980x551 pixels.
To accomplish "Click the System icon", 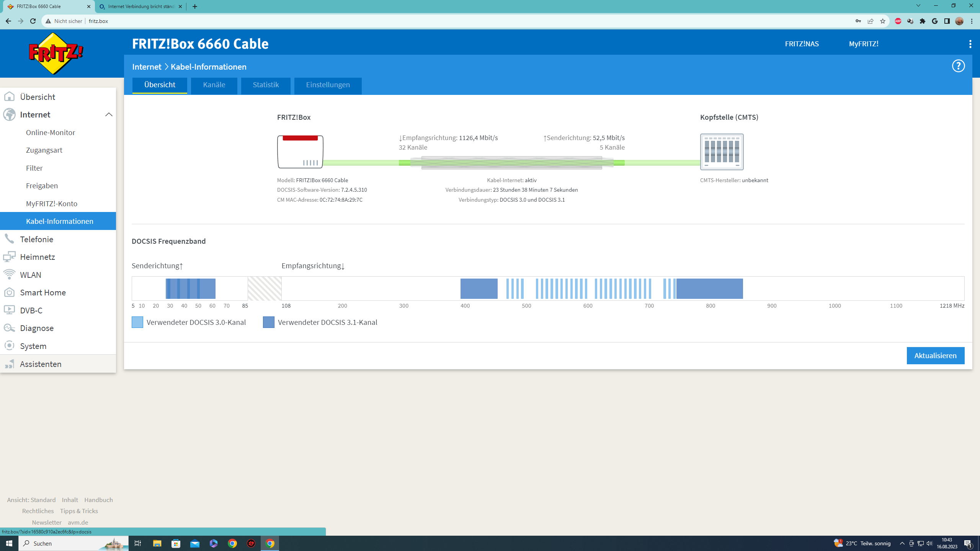I will 9,346.
